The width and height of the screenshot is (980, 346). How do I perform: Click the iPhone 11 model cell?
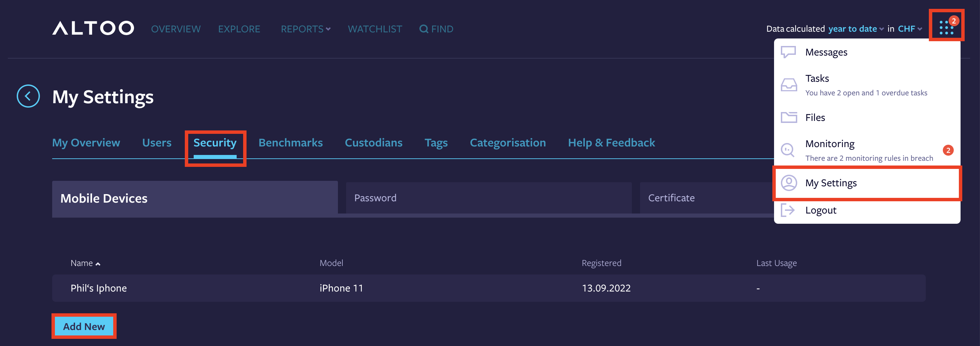(341, 288)
